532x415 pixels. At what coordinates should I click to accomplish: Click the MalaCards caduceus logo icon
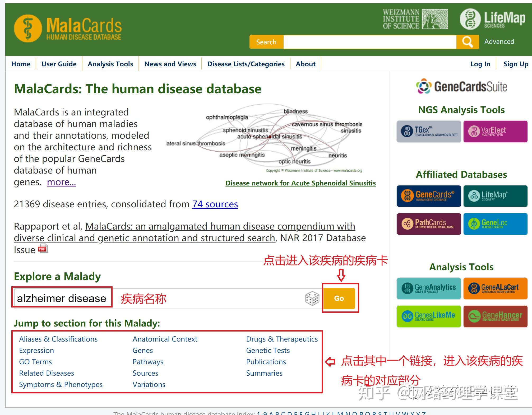[28, 28]
